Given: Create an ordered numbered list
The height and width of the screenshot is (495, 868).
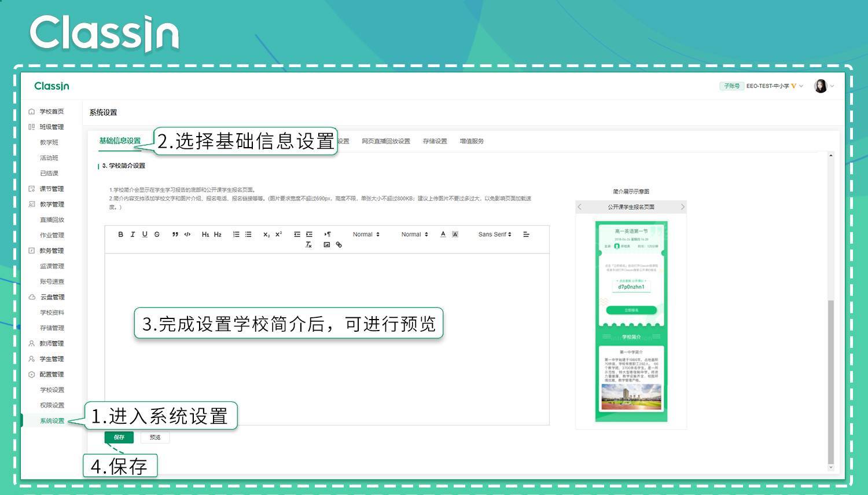Looking at the screenshot, I should [236, 234].
